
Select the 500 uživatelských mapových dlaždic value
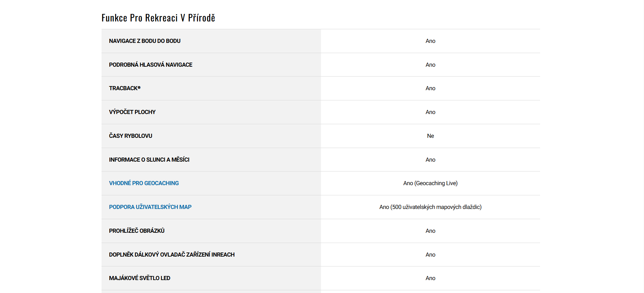pyautogui.click(x=430, y=207)
